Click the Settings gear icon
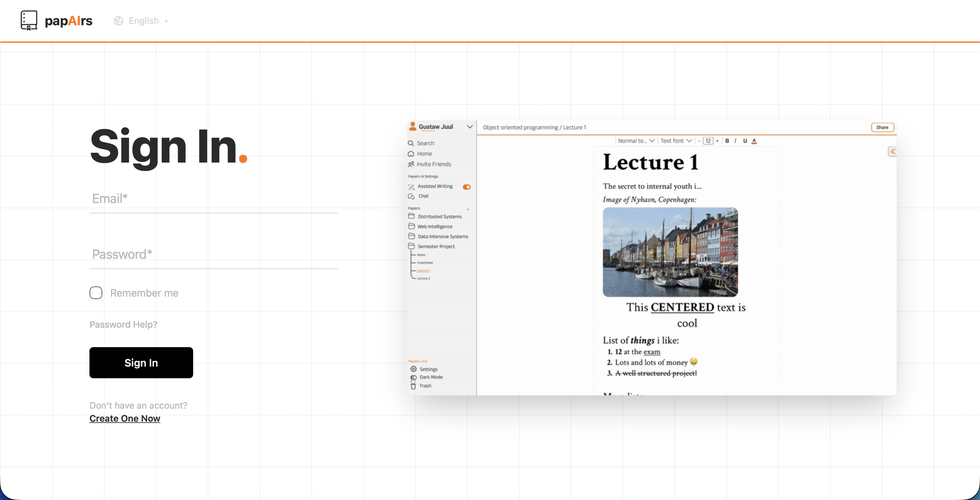 pyautogui.click(x=414, y=369)
